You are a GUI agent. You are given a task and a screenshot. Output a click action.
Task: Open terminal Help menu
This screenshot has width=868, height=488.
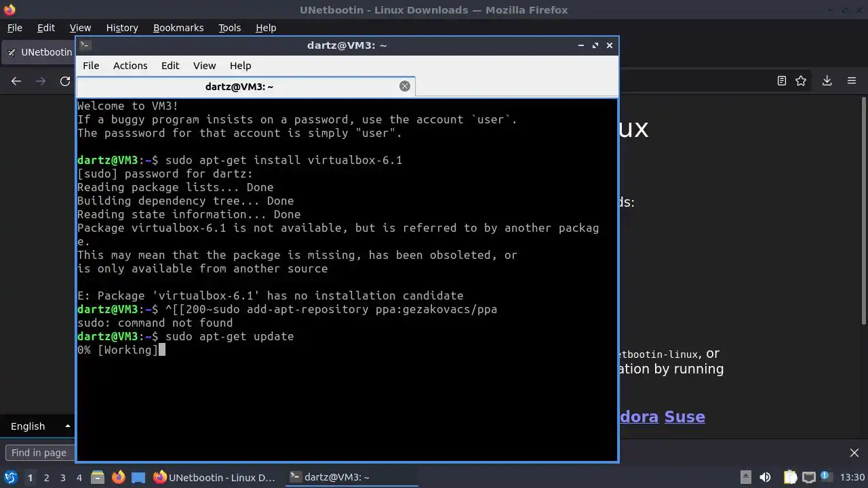click(241, 66)
